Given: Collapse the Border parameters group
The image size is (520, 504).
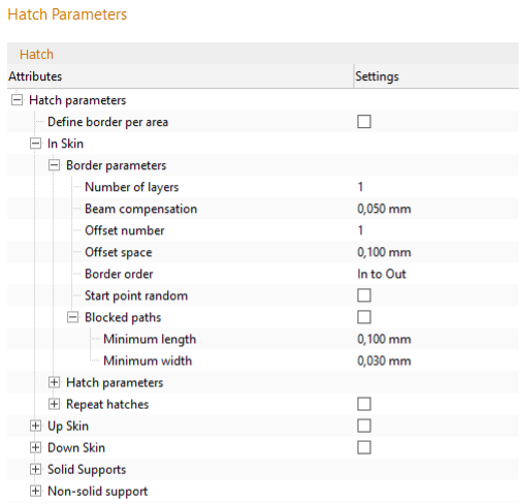Looking at the screenshot, I should point(54,165).
